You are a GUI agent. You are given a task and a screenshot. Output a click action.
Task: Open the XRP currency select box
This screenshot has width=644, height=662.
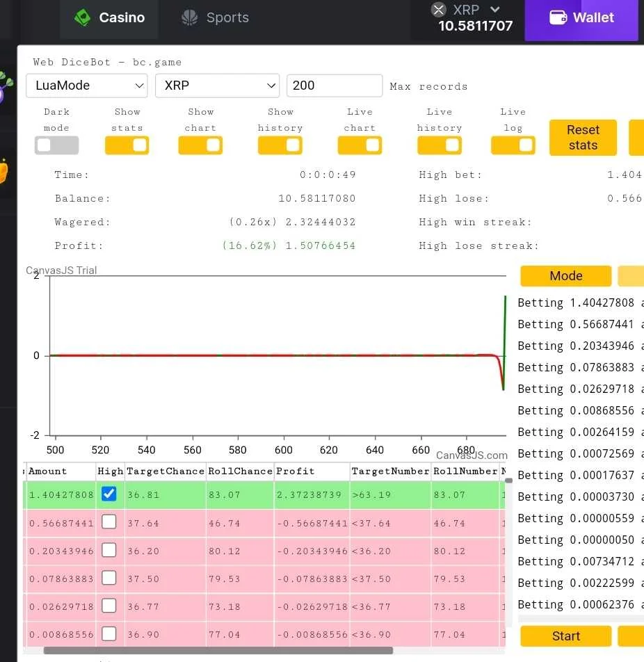point(217,86)
